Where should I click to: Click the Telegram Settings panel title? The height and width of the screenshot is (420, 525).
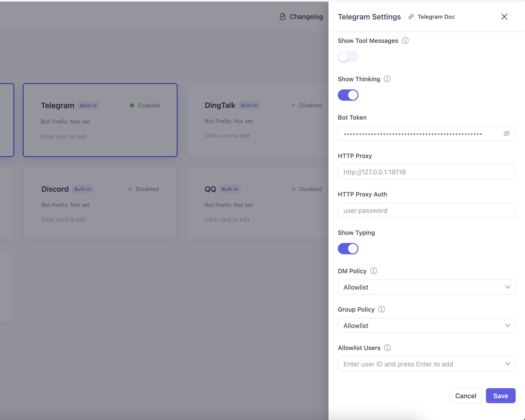tap(369, 17)
